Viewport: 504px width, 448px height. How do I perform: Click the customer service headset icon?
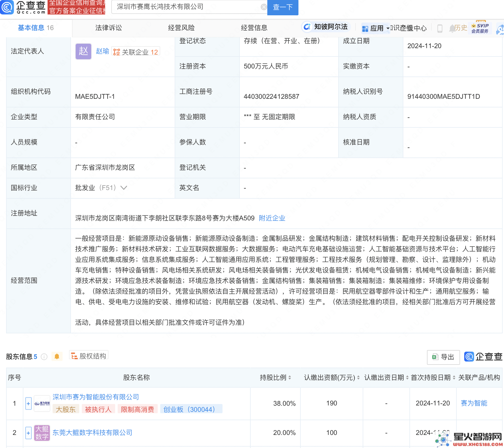point(500,29)
